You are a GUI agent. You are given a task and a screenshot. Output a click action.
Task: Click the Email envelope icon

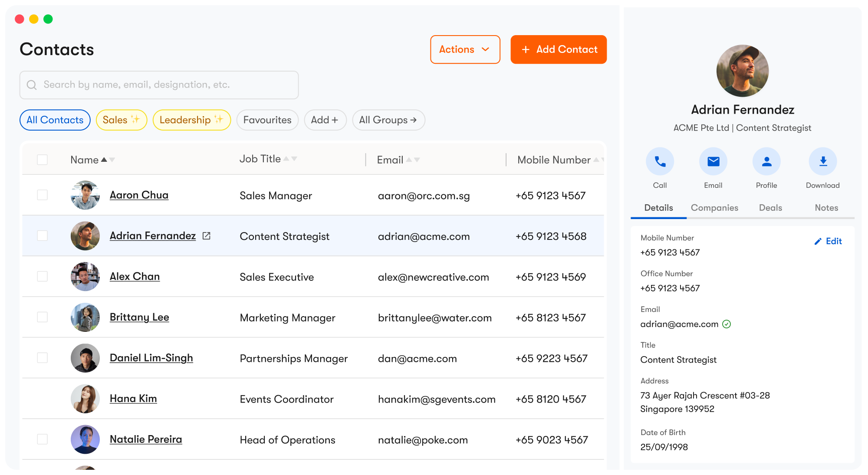pos(713,162)
